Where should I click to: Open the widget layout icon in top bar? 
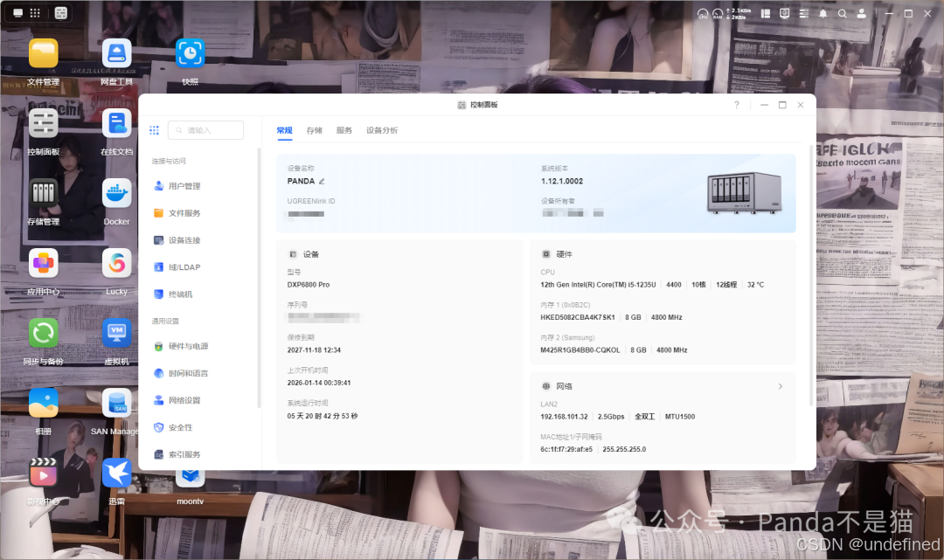point(766,13)
